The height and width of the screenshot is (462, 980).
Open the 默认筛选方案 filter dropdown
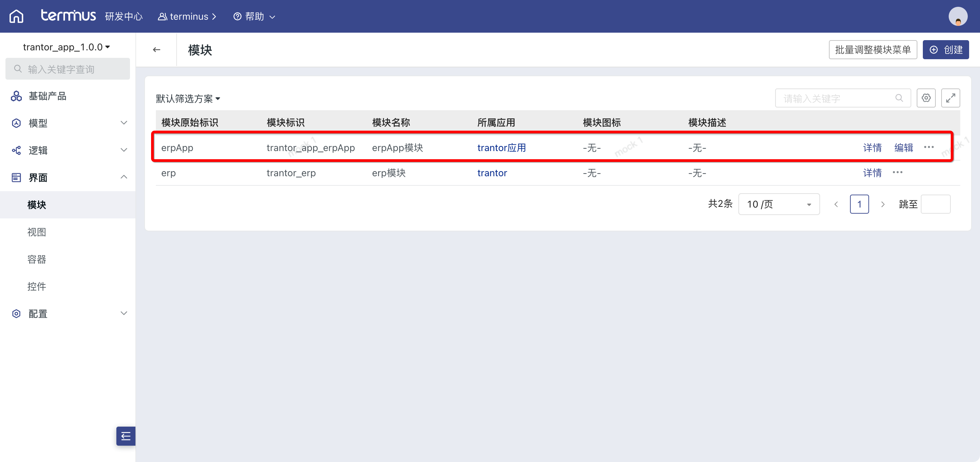(x=188, y=98)
